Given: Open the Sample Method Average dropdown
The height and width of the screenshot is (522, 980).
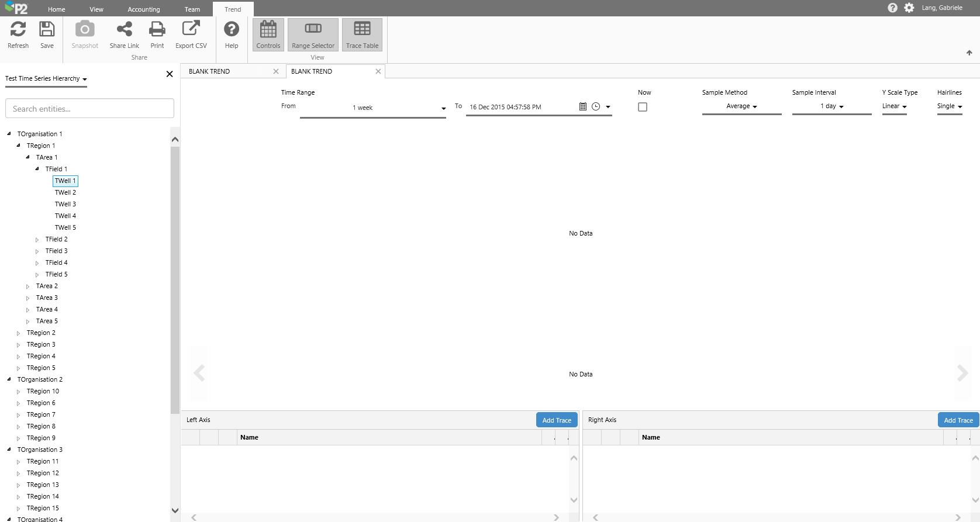Looking at the screenshot, I should coord(741,106).
